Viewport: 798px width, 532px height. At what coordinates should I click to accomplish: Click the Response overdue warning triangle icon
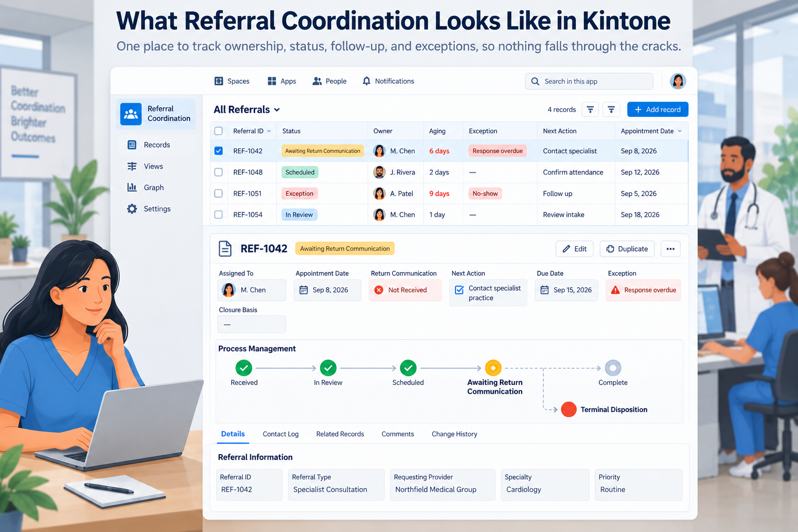point(615,290)
